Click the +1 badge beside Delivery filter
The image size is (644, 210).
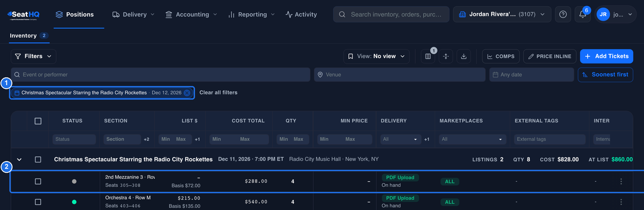click(427, 139)
